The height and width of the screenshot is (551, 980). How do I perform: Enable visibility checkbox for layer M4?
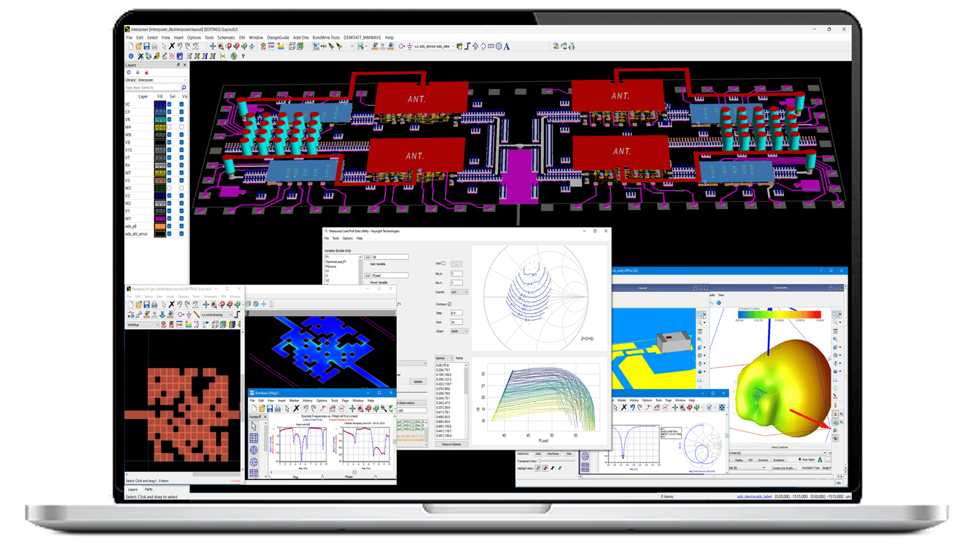pos(181,127)
